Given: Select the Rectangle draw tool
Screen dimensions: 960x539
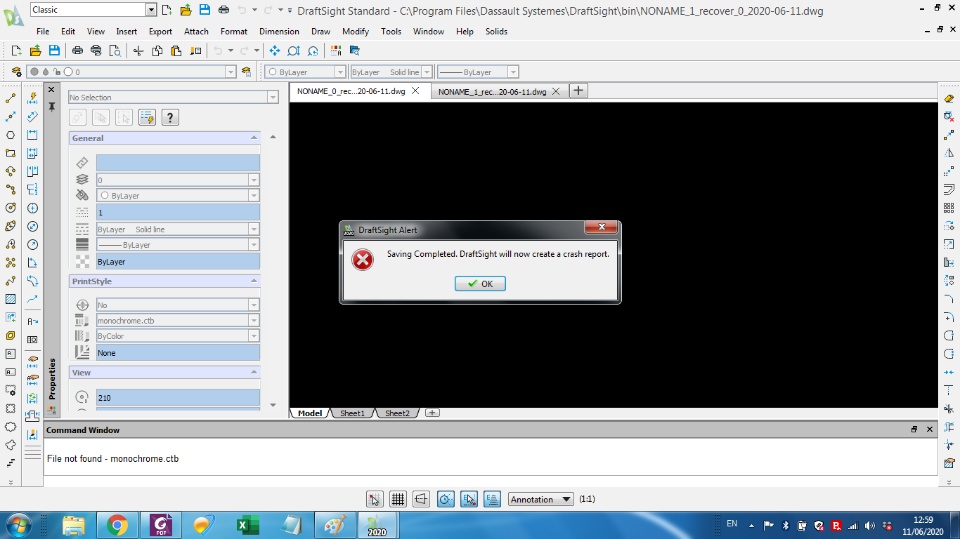Looking at the screenshot, I should click(x=10, y=153).
